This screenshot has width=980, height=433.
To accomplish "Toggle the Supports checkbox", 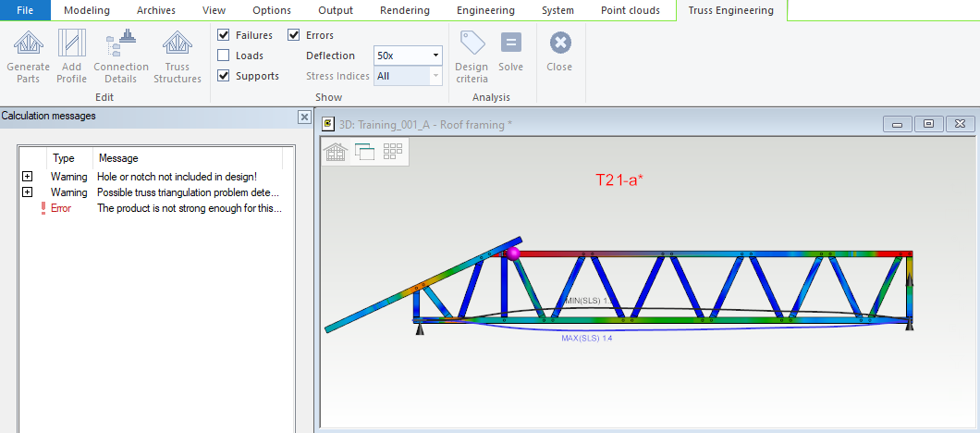I will 224,76.
